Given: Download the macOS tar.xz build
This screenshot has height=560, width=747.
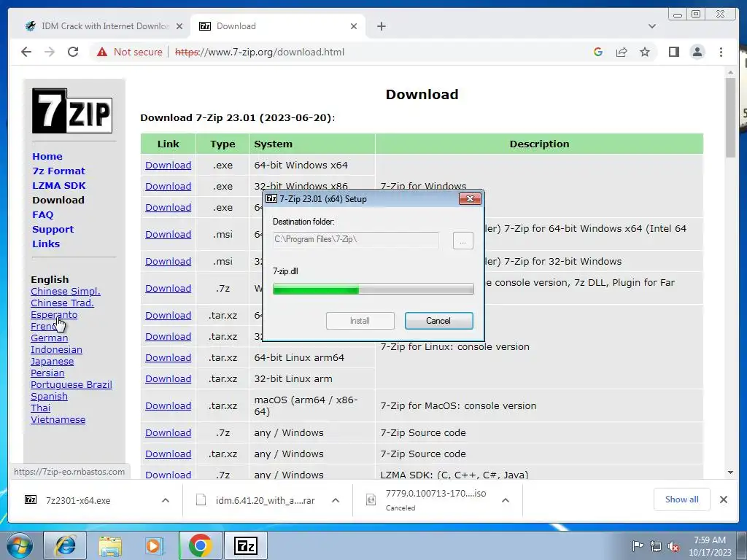Looking at the screenshot, I should point(169,405).
